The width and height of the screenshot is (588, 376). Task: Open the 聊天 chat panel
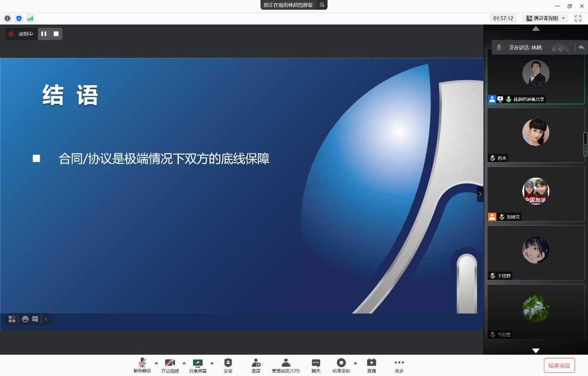click(x=316, y=365)
